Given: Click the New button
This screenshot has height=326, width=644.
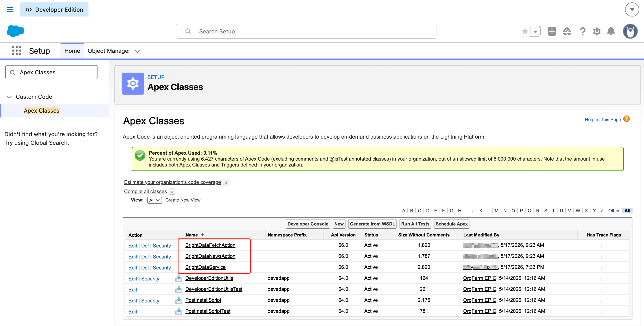Looking at the screenshot, I should [339, 224].
